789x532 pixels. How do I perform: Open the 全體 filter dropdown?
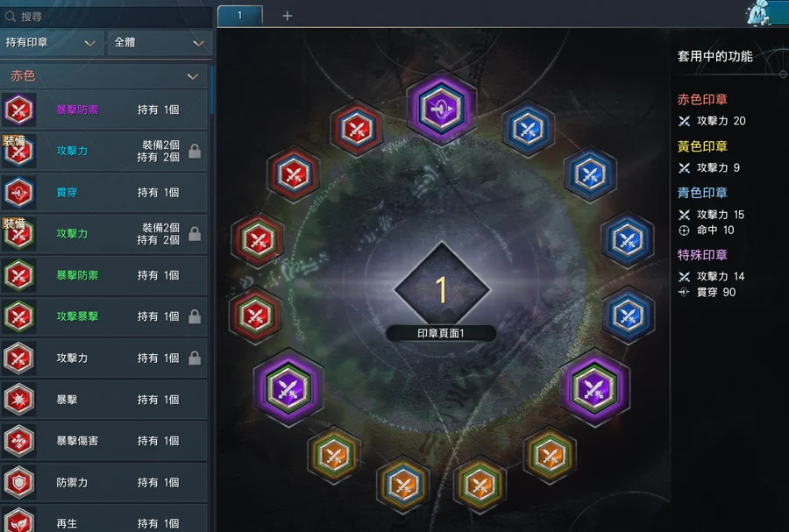160,43
